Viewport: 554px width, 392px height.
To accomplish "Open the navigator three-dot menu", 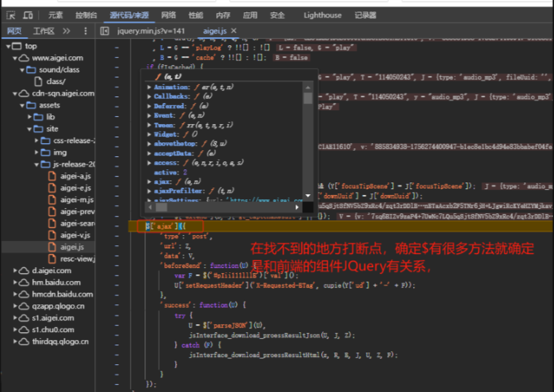I will point(85,31).
